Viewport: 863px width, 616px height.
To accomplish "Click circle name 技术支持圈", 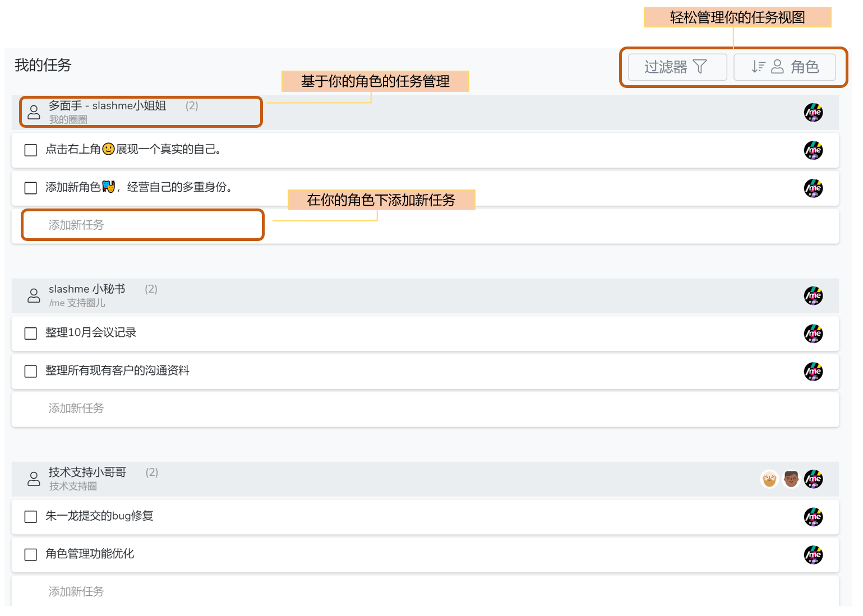I will (73, 486).
